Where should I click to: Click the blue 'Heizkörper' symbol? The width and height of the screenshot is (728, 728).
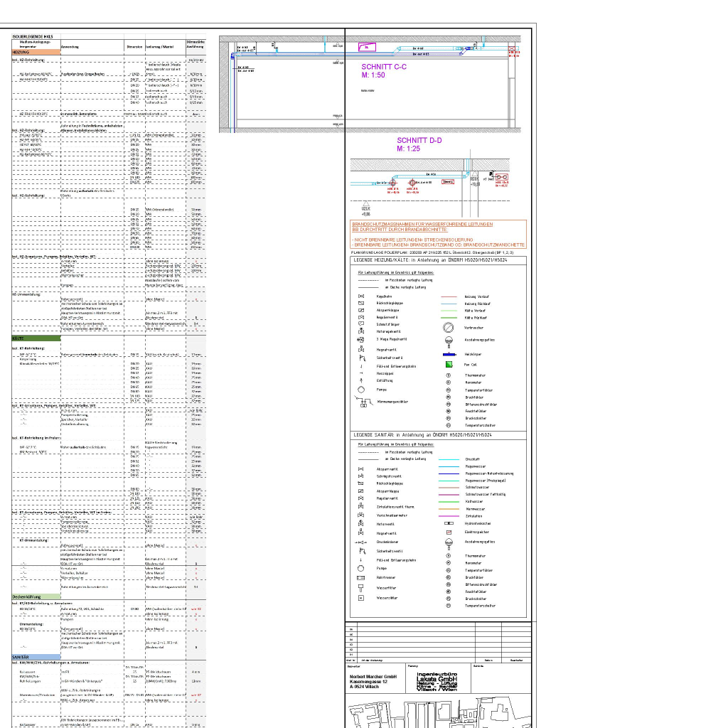tap(449, 354)
